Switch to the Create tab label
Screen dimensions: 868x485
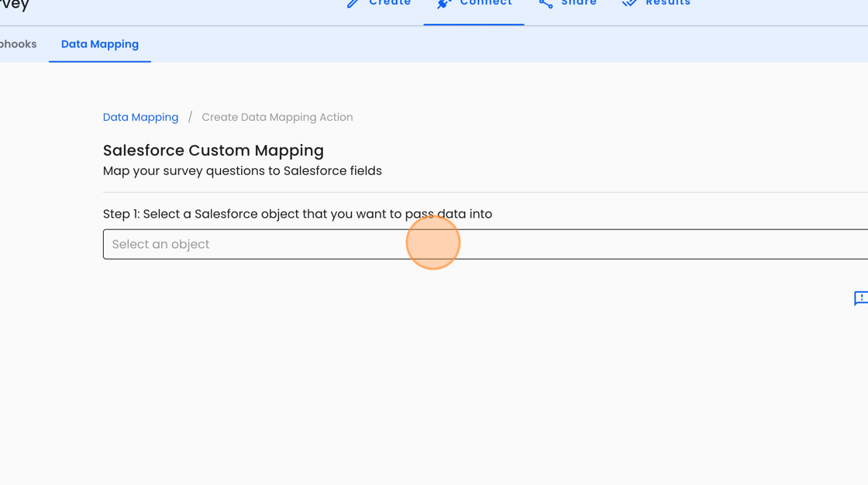click(x=390, y=3)
